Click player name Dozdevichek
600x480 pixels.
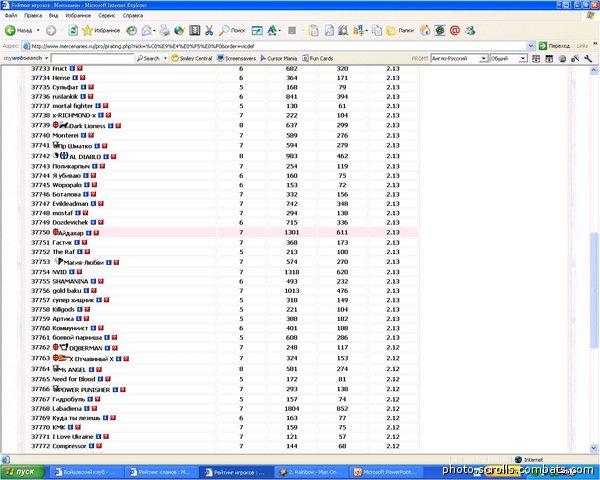pos(70,222)
